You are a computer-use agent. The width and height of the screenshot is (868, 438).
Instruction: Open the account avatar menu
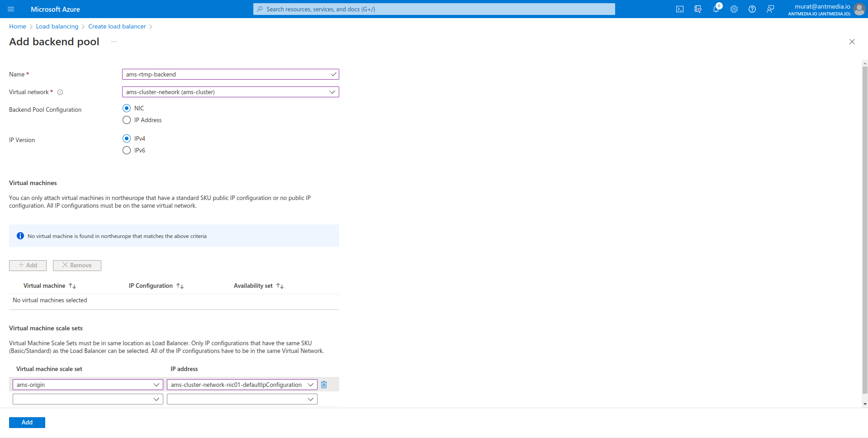point(859,9)
